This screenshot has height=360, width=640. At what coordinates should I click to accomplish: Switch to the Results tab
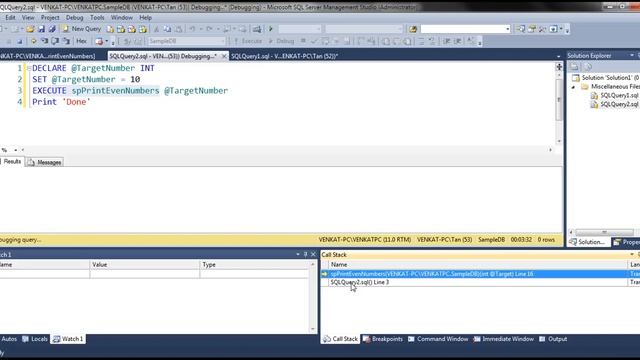(x=12, y=162)
